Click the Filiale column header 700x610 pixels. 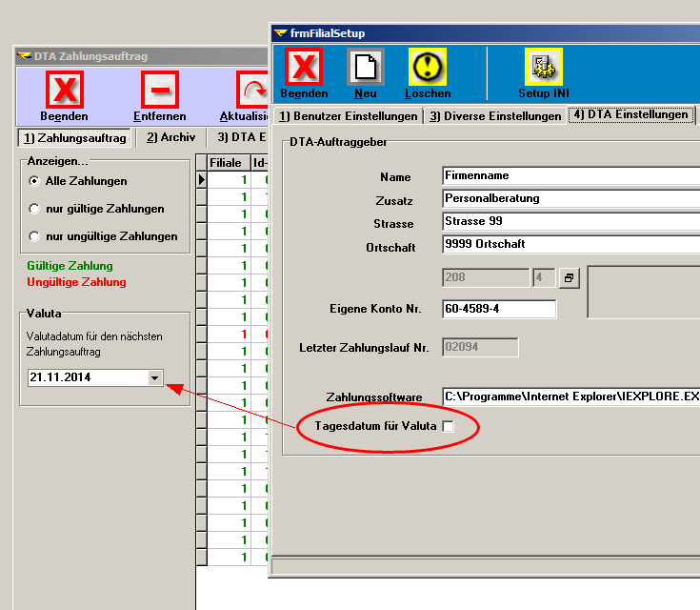click(225, 163)
